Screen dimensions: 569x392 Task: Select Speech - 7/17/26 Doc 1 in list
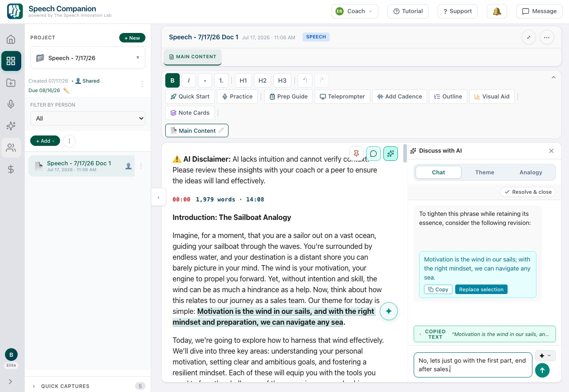81,166
